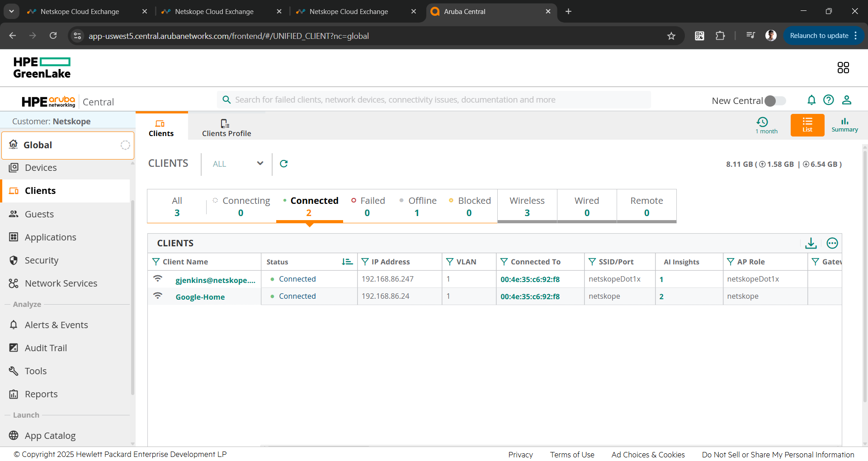Click the browser address bar URL
The width and height of the screenshot is (868, 461).
pyautogui.click(x=229, y=36)
